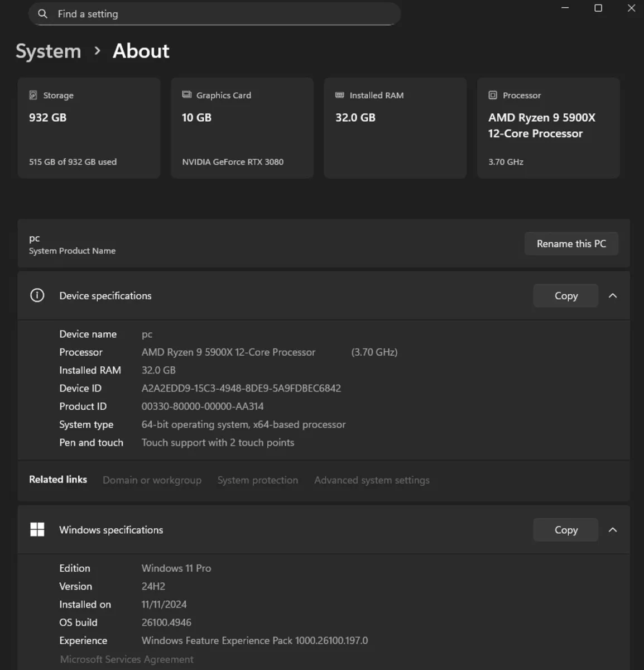Screen dimensions: 644x670
Task: Collapse the Windows specifications section
Action: coord(612,530)
